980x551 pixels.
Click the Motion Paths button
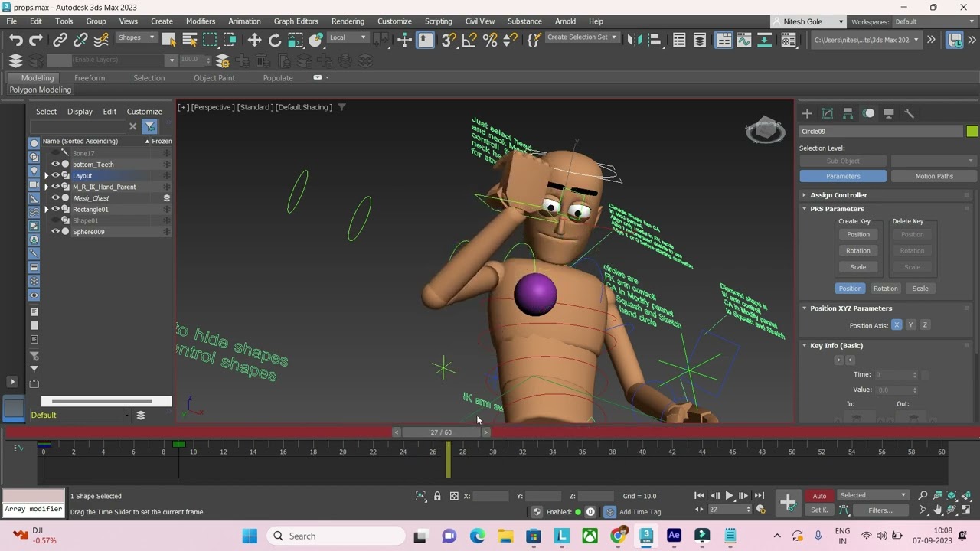934,177
